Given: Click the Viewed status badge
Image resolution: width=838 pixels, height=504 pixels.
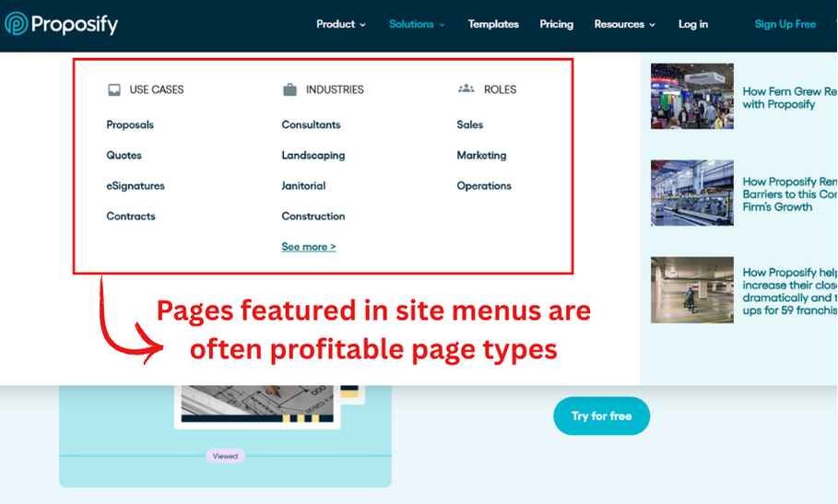Looking at the screenshot, I should coord(225,456).
